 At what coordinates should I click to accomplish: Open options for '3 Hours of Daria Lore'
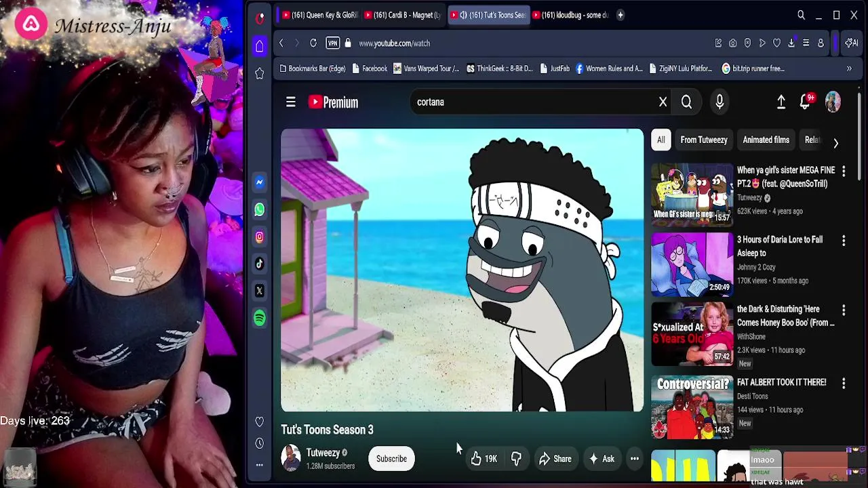pos(844,241)
